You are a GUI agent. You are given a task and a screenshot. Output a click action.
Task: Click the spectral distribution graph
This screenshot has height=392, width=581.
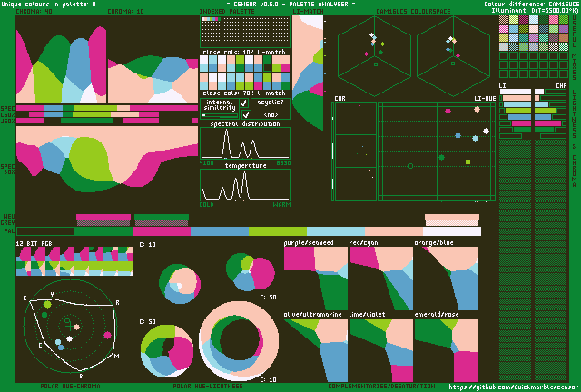pos(245,143)
